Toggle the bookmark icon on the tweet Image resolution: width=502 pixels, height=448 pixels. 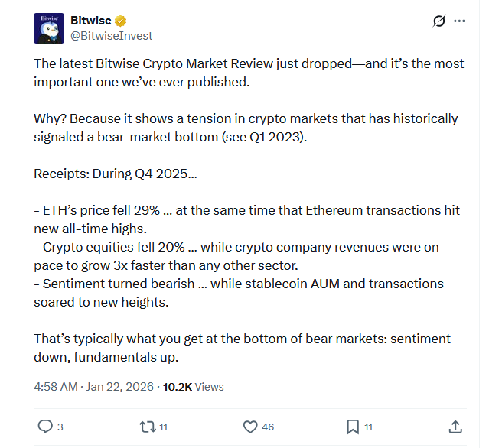coord(352,426)
